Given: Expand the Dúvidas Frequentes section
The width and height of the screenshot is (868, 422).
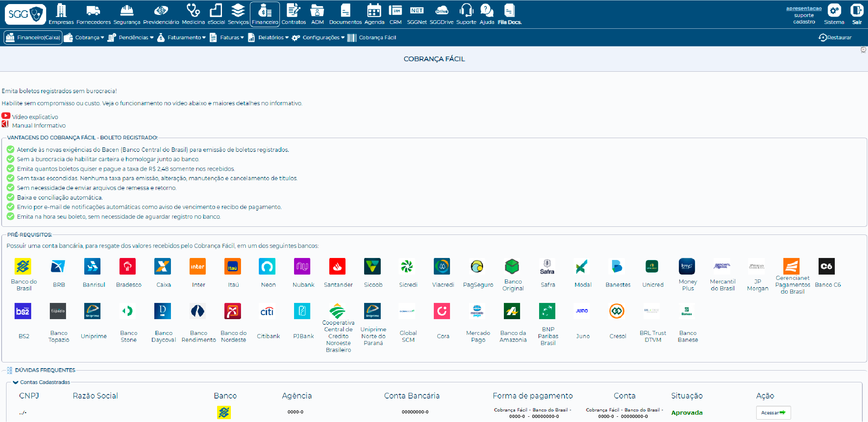Looking at the screenshot, I should [x=45, y=370].
